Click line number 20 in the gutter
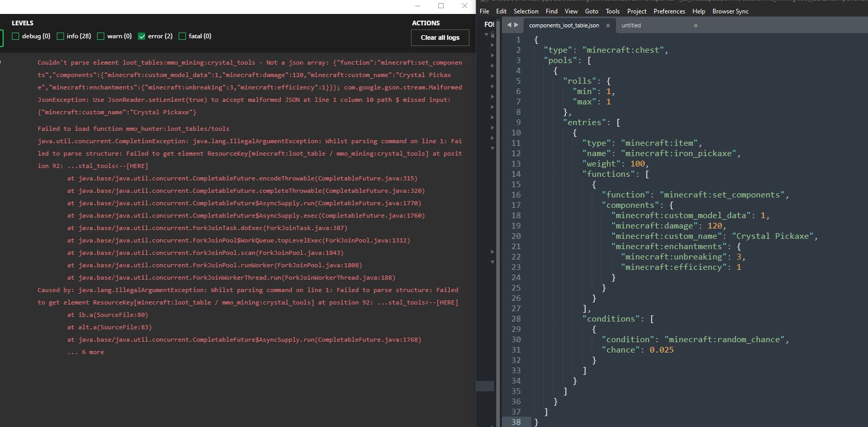Image resolution: width=868 pixels, height=427 pixels. click(516, 236)
